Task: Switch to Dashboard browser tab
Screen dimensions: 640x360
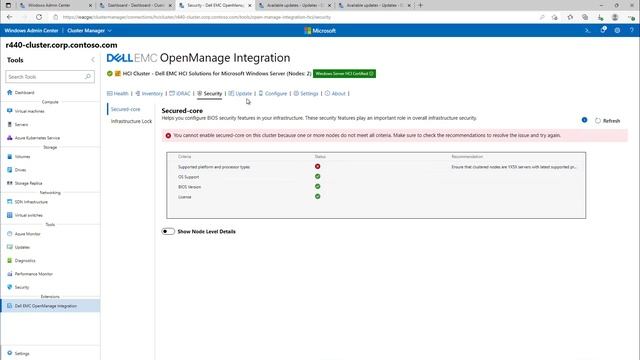Action: point(135,5)
